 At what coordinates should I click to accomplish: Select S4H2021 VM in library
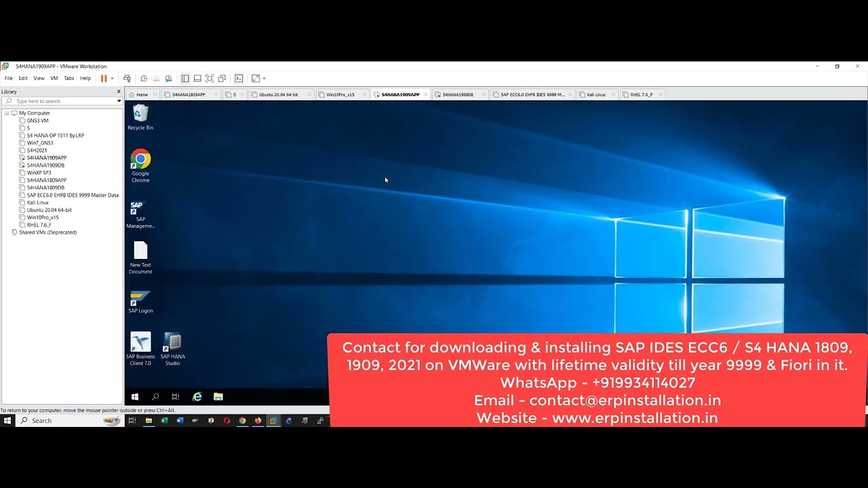click(x=37, y=150)
